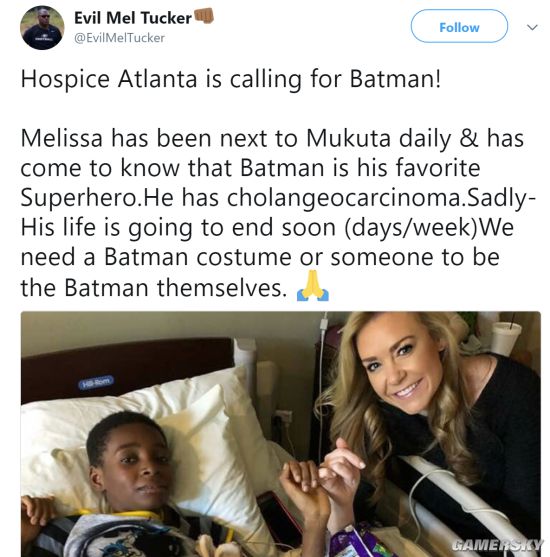
Task: Click the 'Hospice Atlanta is calling for Batman!' line
Action: pos(231,79)
